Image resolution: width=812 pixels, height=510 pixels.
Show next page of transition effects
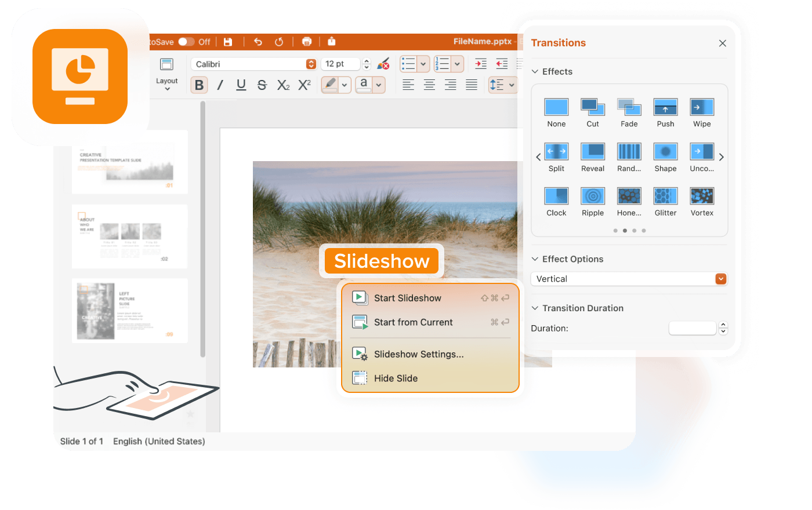[x=722, y=157]
